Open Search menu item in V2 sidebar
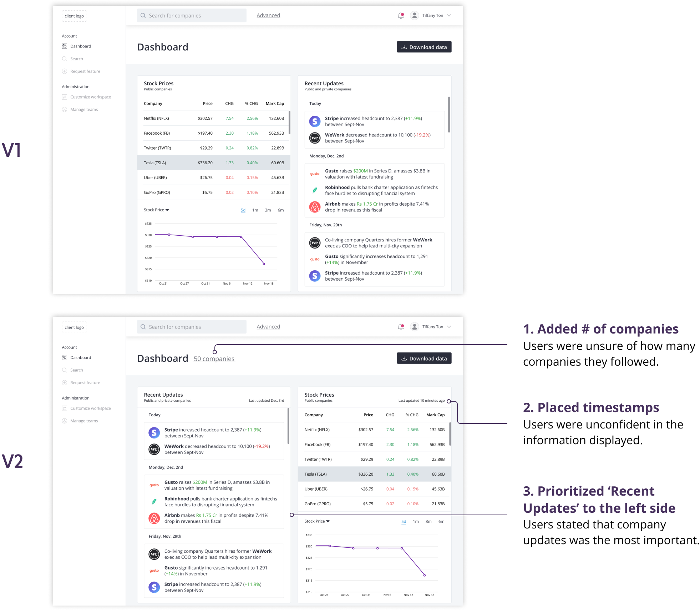700x612 pixels. [72, 370]
